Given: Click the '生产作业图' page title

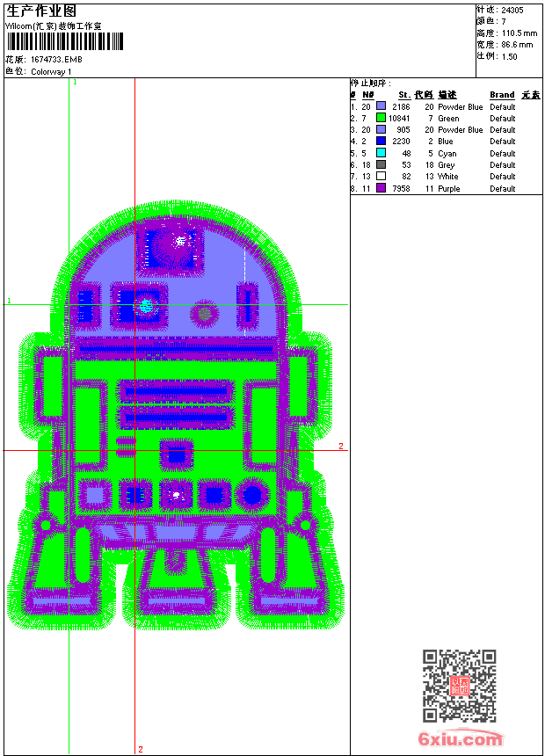Looking at the screenshot, I should 41,11.
